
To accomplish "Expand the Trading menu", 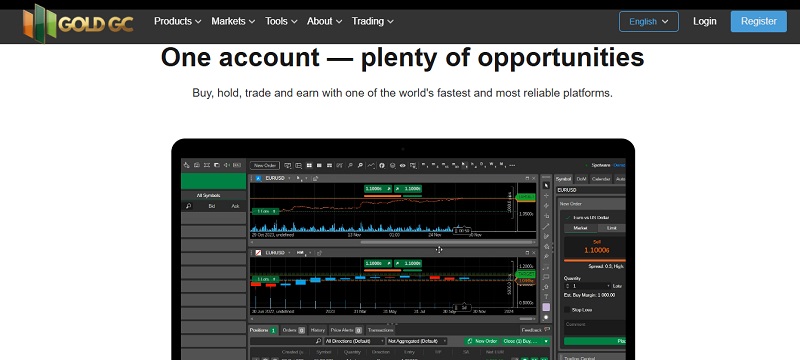I will (372, 21).
